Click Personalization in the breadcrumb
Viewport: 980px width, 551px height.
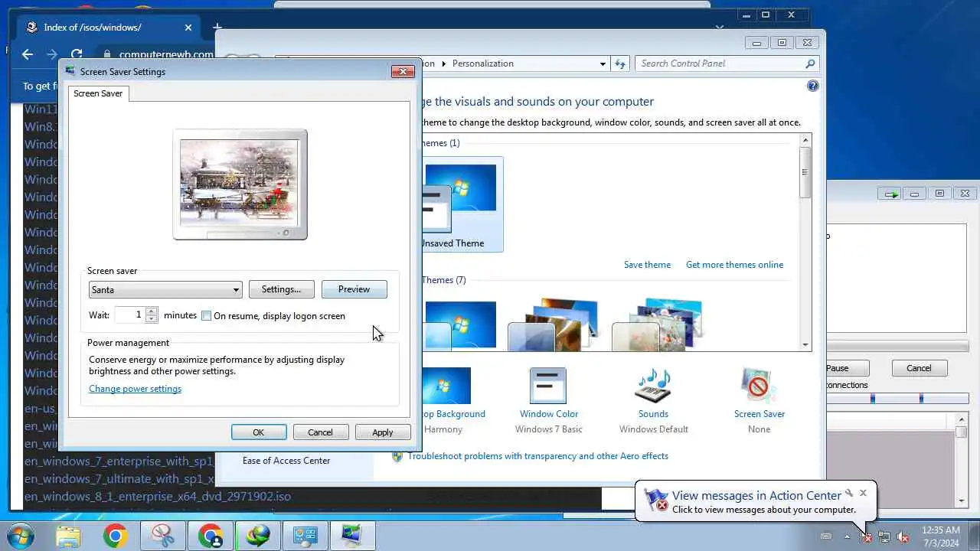coord(482,64)
